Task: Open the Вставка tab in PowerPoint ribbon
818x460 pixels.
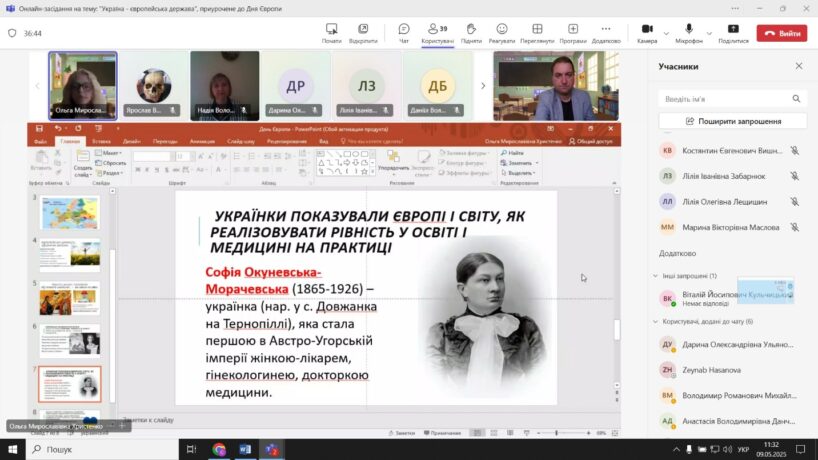Action: tap(101, 142)
